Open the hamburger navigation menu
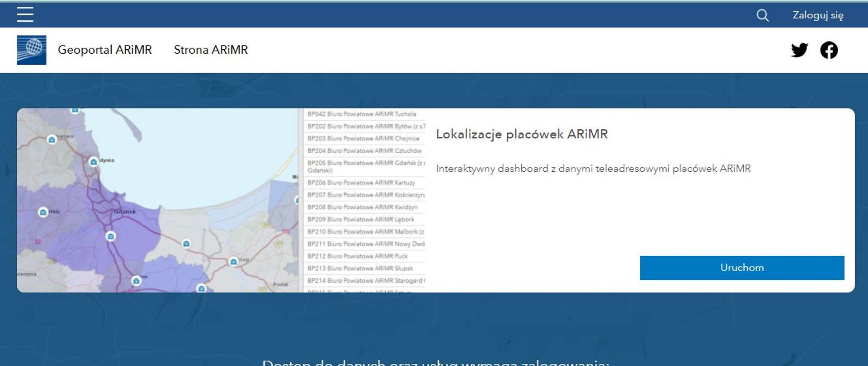Screen dimensions: 868x366 pyautogui.click(x=25, y=14)
